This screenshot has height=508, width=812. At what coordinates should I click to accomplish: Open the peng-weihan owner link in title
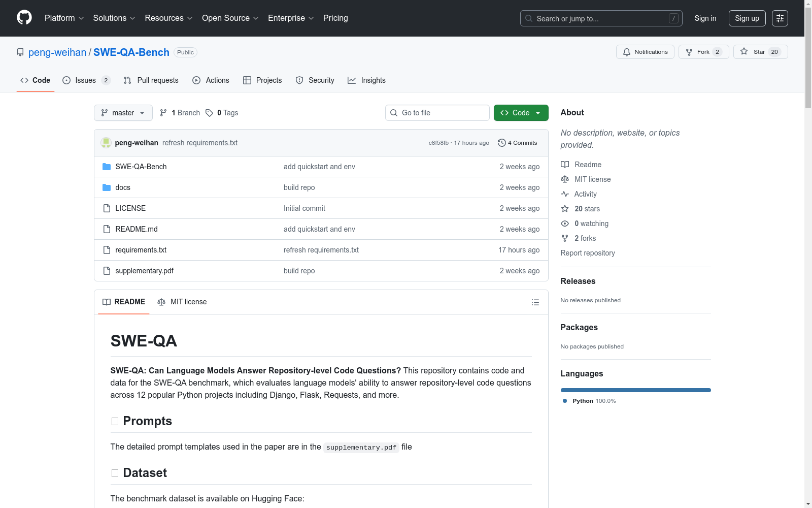coord(57,52)
